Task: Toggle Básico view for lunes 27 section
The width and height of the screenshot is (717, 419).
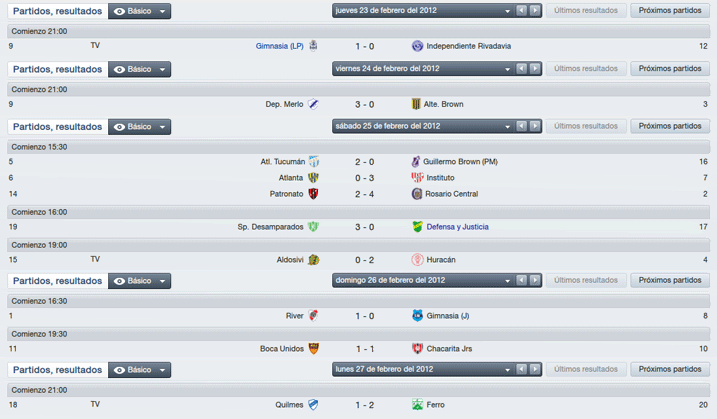Action: point(139,370)
